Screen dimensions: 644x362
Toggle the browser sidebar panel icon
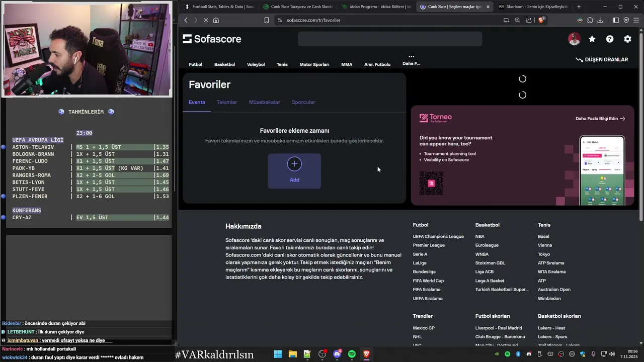click(x=616, y=20)
